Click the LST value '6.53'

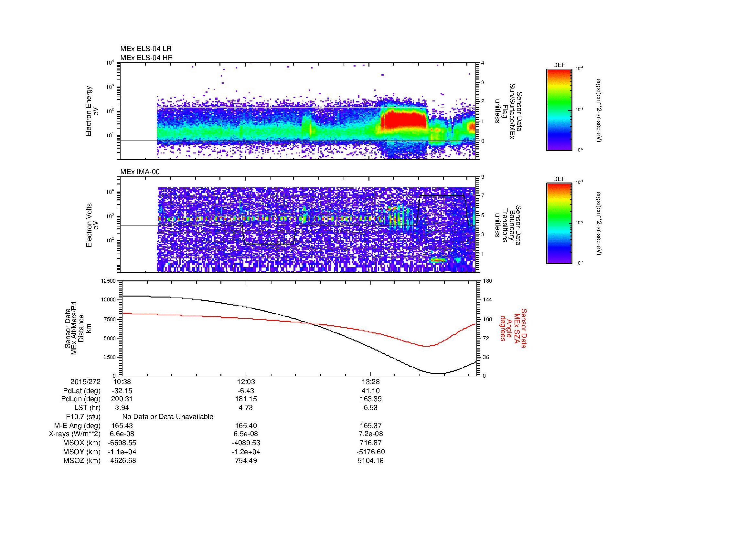pos(371,408)
